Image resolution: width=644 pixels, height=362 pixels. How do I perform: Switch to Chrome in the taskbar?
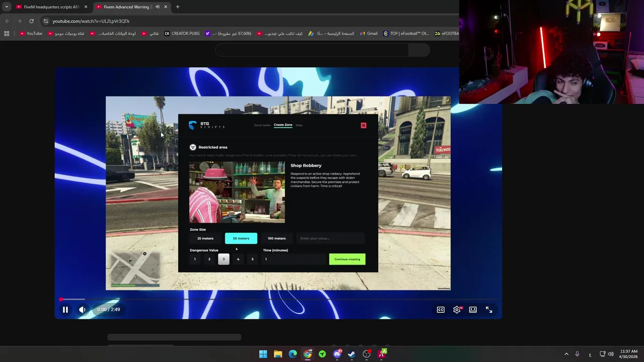pyautogui.click(x=307, y=354)
